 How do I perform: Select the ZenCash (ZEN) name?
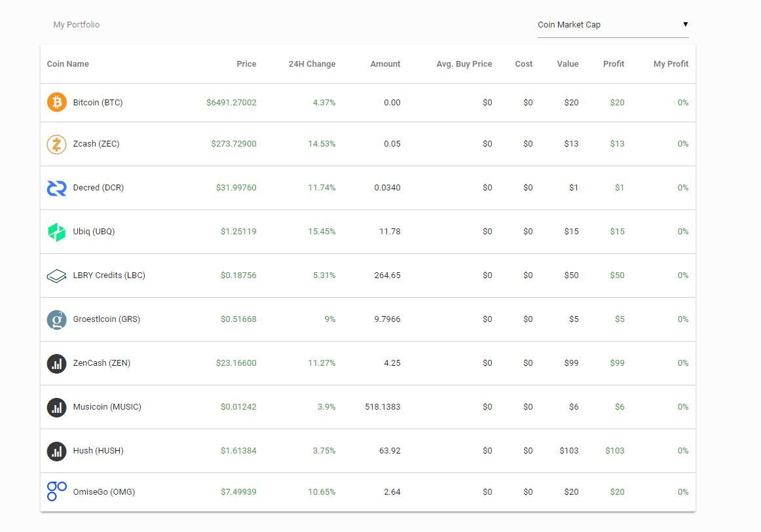102,363
